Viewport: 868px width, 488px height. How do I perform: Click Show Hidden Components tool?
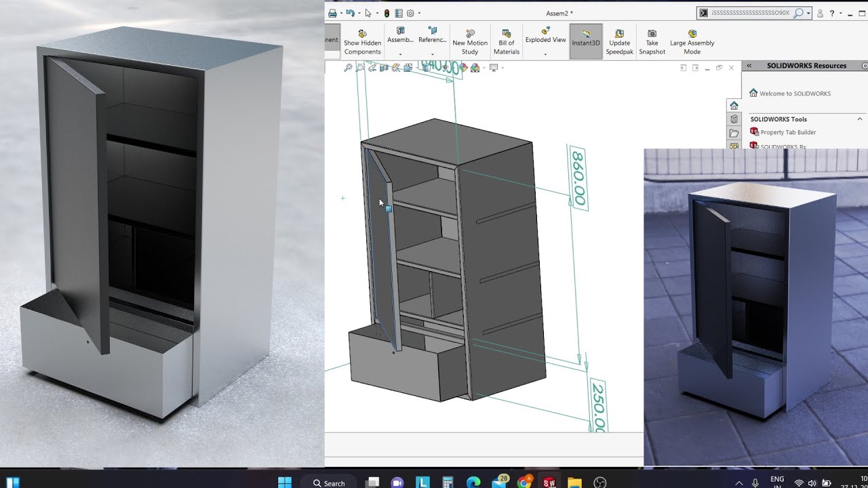coord(362,43)
